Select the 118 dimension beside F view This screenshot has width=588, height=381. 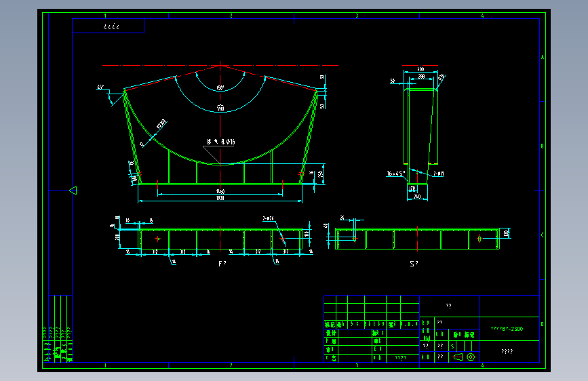click(x=307, y=234)
